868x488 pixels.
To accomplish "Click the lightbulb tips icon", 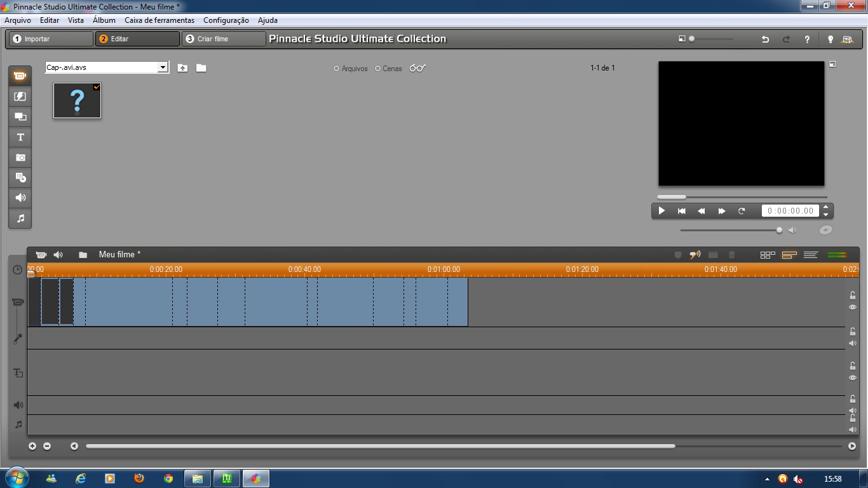I will point(830,39).
